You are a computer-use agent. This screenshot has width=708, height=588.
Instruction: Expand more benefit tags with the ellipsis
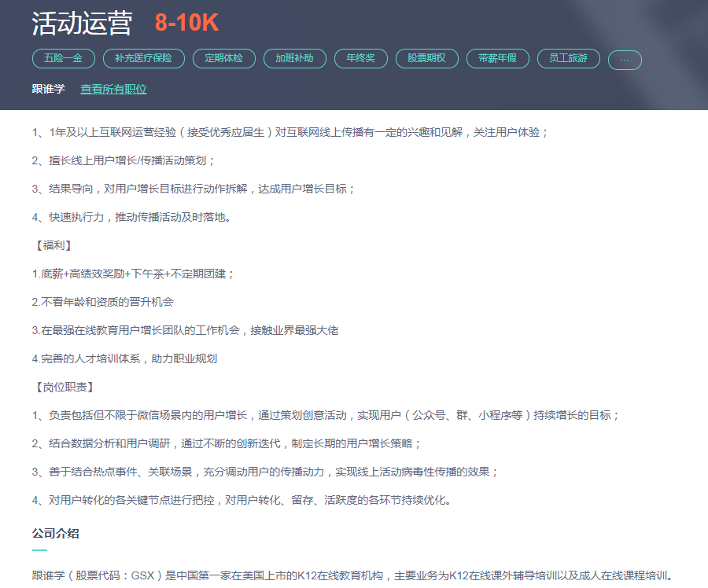tap(625, 60)
